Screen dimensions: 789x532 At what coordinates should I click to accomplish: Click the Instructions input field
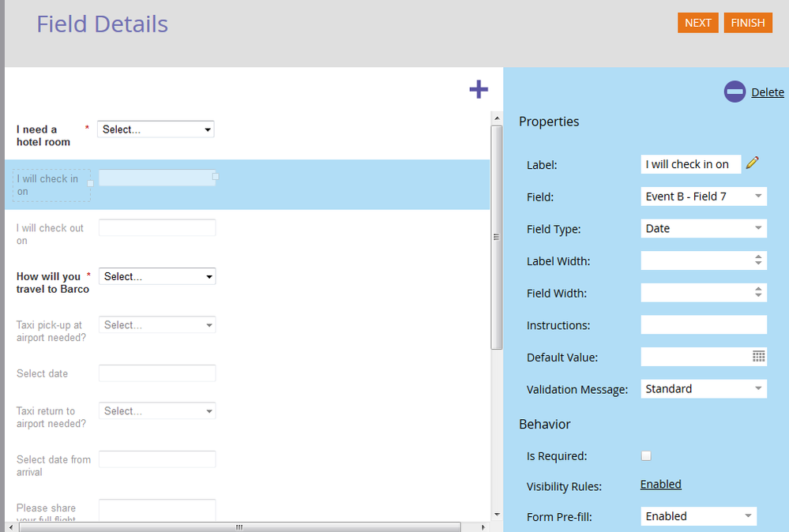(x=703, y=325)
